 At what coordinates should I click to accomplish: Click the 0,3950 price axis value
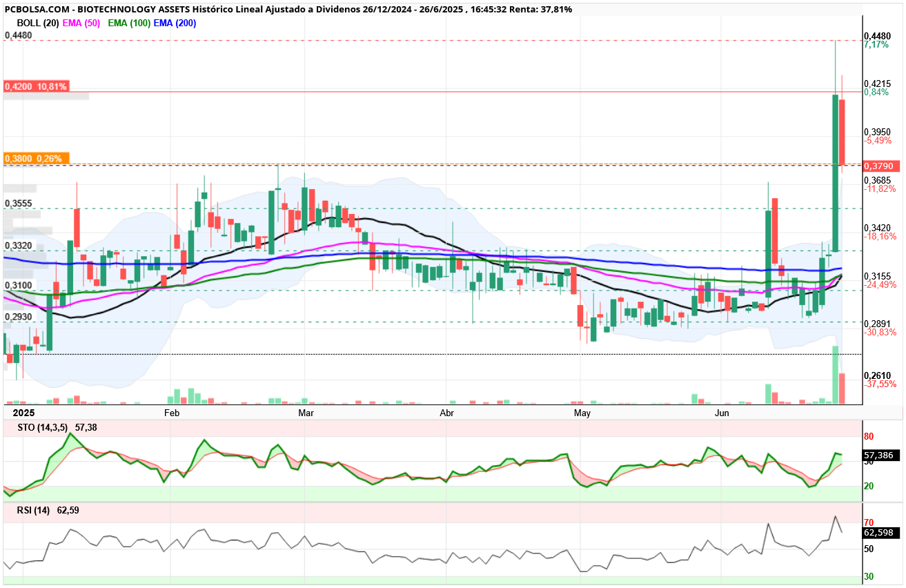878,131
